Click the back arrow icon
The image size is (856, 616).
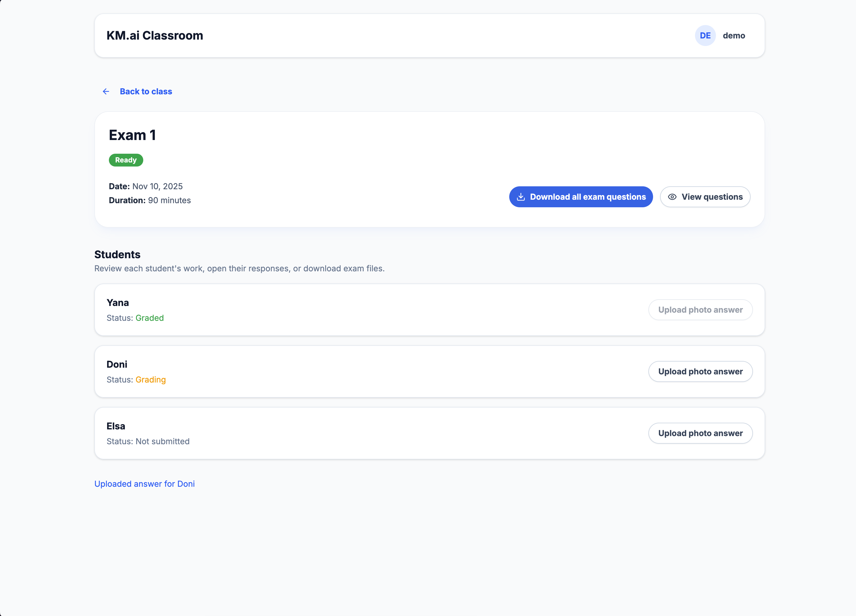coord(106,91)
